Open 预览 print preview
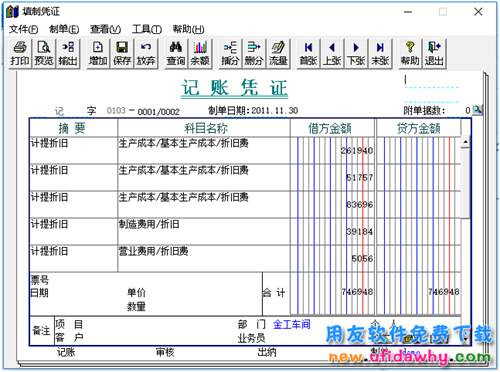The width and height of the screenshot is (500, 372). [44, 54]
